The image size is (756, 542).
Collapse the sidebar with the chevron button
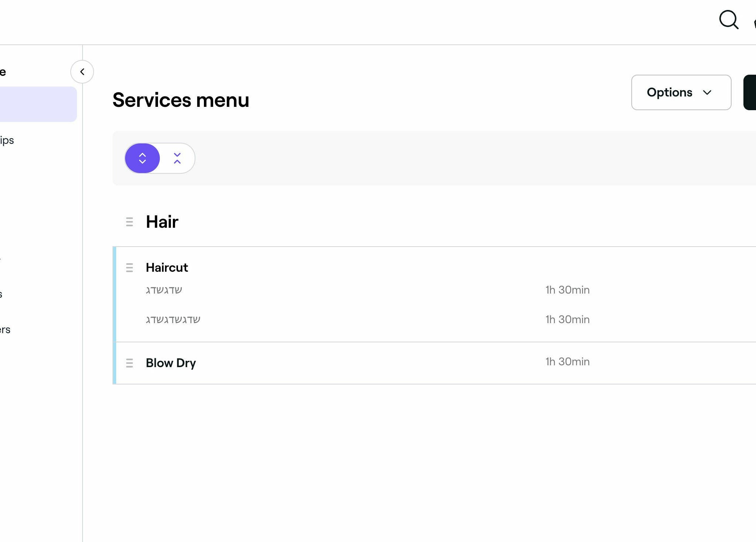point(82,72)
